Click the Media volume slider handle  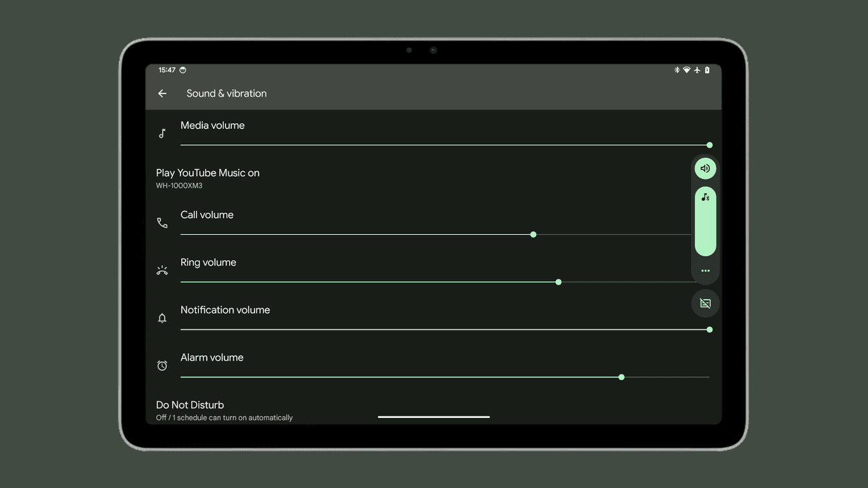(709, 146)
